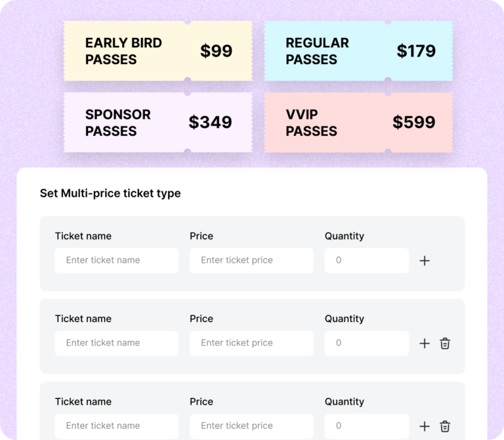This screenshot has width=504, height=440.
Task: Focus the second row ticket name field
Action: pyautogui.click(x=116, y=343)
